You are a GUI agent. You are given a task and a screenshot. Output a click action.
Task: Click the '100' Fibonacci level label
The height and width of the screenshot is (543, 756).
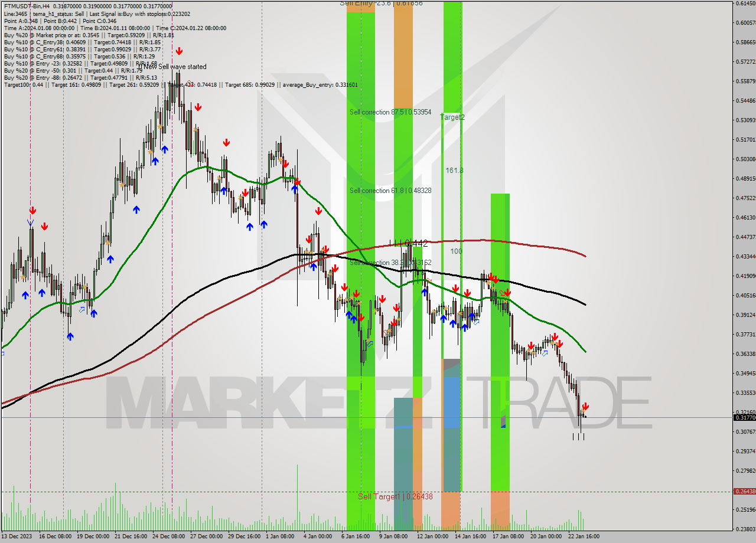pyautogui.click(x=456, y=251)
